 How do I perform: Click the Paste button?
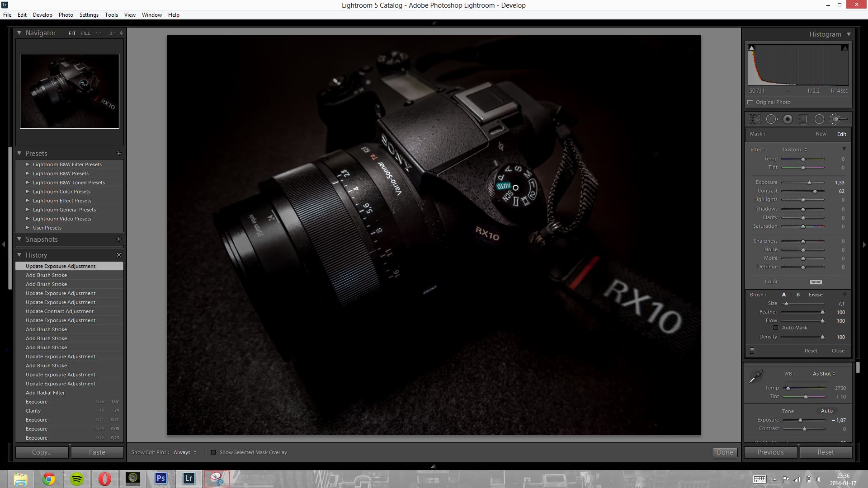coord(97,452)
